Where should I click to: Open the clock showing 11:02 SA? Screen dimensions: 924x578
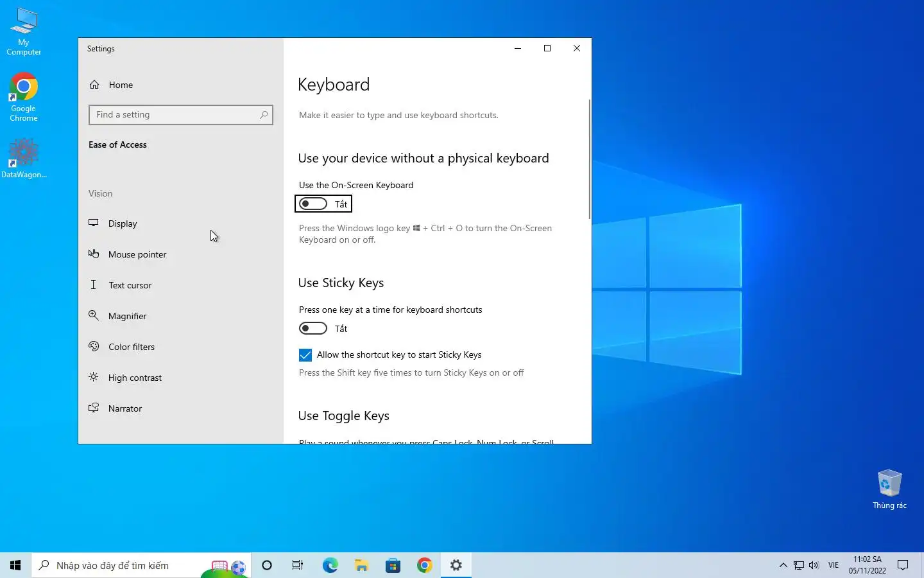point(868,565)
